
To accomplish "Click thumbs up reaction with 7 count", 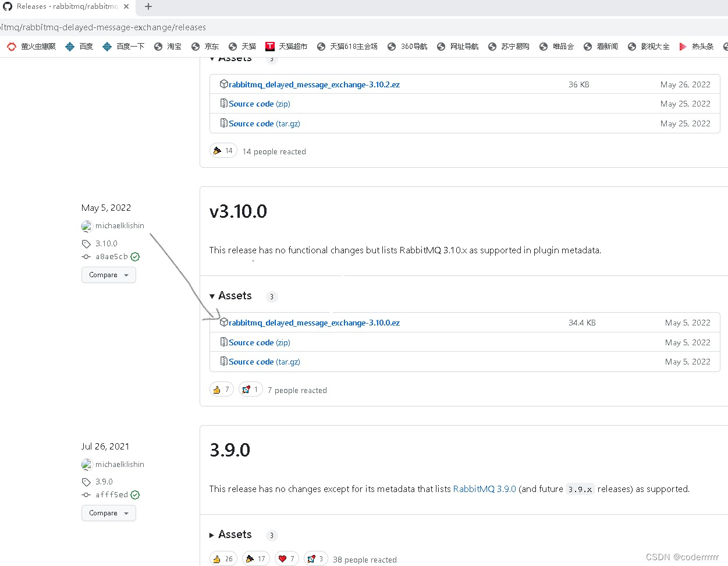I will [x=221, y=390].
